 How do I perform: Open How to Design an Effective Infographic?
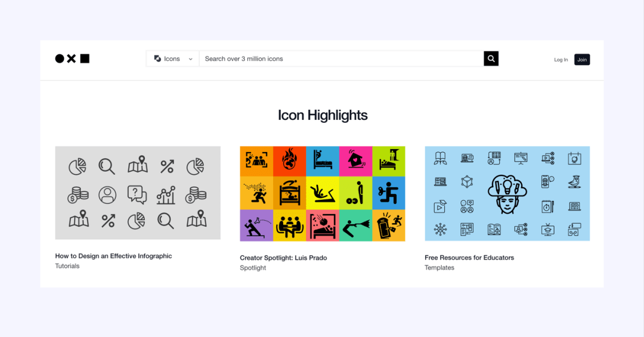tap(113, 256)
